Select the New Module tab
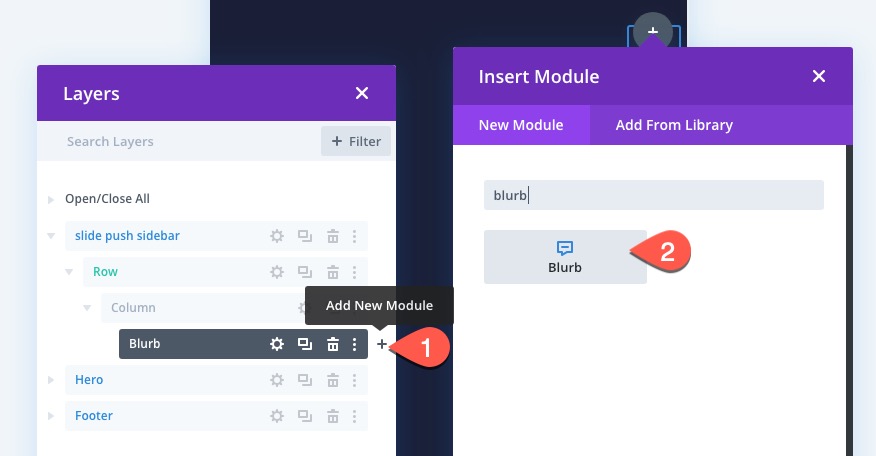The height and width of the screenshot is (456, 876). pyautogui.click(x=520, y=125)
